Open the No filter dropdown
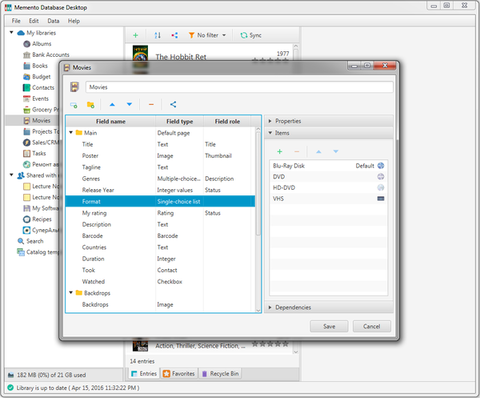Viewport: 480px width, 398px height. coord(208,35)
